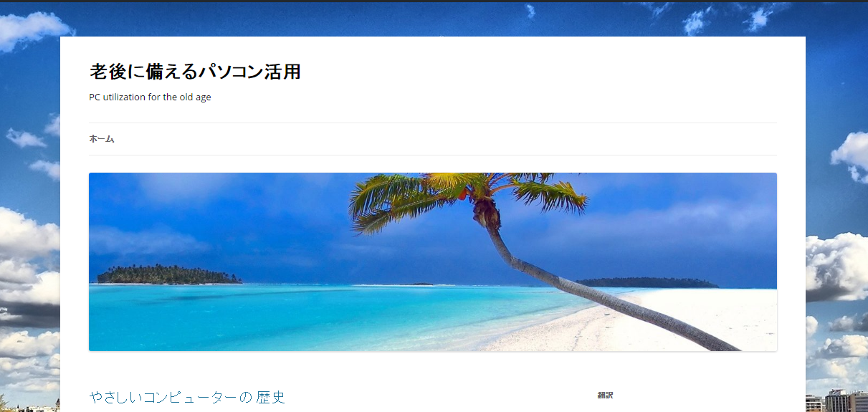The height and width of the screenshot is (412, 868).
Task: Click the empty navigation bar area beside ホーム
Action: click(444, 139)
